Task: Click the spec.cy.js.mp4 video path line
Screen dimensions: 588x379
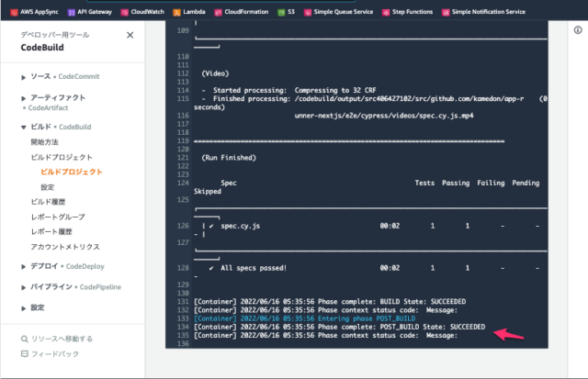Action: point(384,116)
